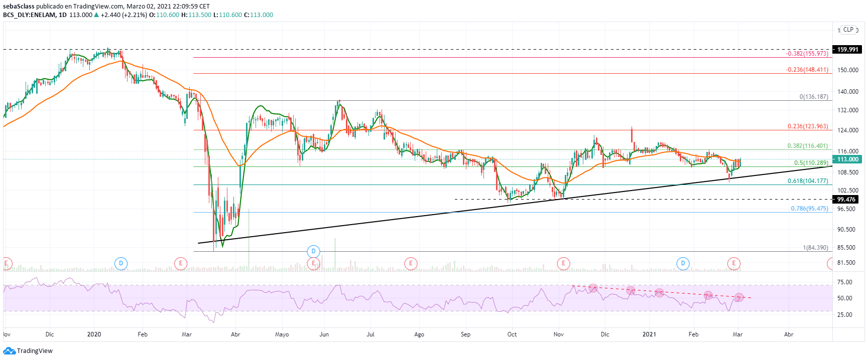Click the RSI 50.00 scale label
This screenshot has width=868, height=360.
[x=845, y=298]
